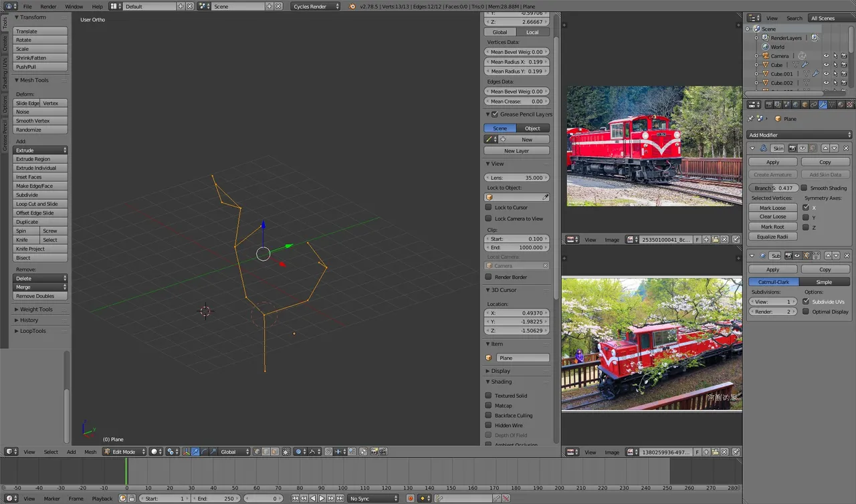Toggle selectability arrow for Cube
This screenshot has height=504, width=856.
(835, 65)
